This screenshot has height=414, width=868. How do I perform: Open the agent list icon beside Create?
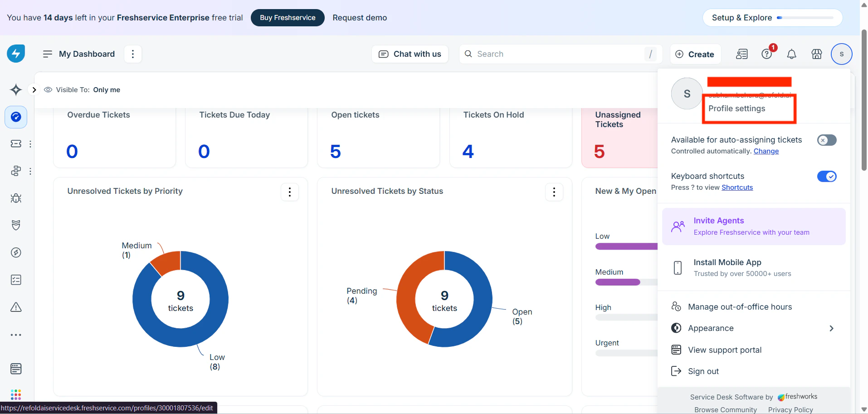[742, 54]
